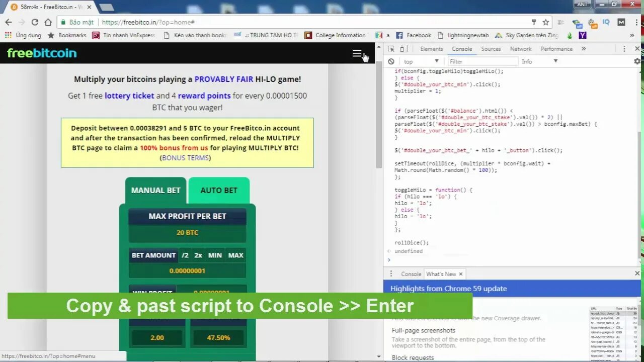Open Tin nhanh VnExpress bookmark
The width and height of the screenshot is (644, 362).
124,35
